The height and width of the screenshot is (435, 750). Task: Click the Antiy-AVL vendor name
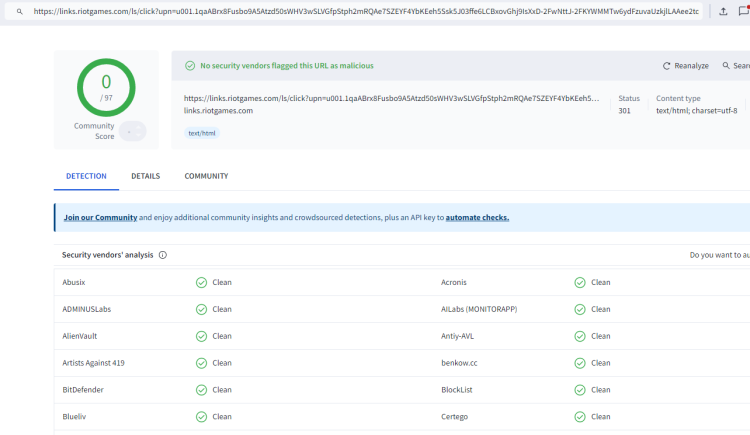click(457, 336)
